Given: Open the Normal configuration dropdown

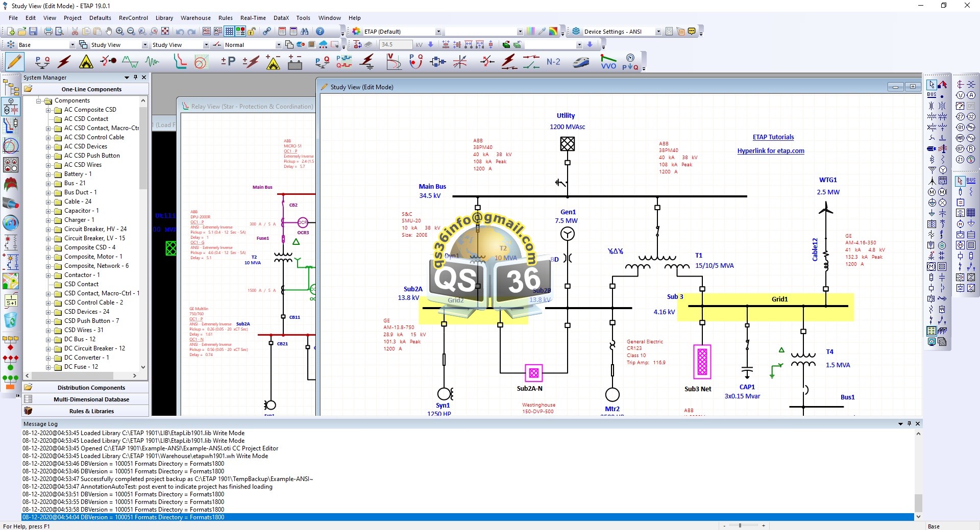Looking at the screenshot, I should pyautogui.click(x=279, y=45).
